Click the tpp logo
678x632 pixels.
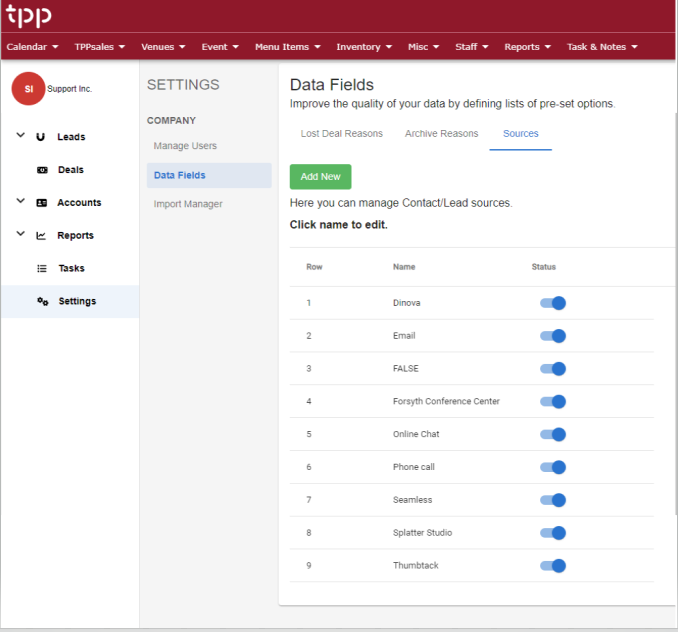[29, 16]
